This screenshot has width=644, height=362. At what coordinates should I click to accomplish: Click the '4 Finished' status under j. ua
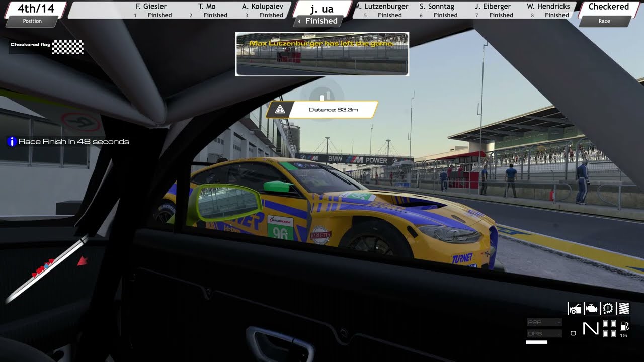coord(318,21)
